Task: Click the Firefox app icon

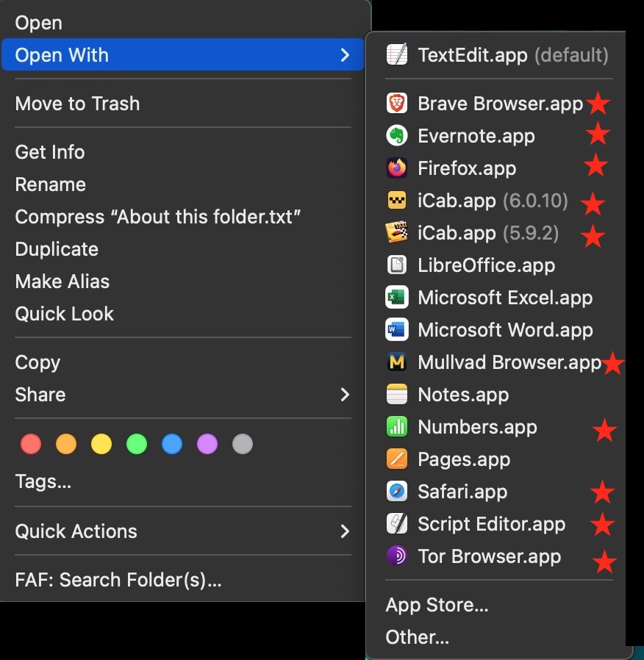Action: point(396,168)
